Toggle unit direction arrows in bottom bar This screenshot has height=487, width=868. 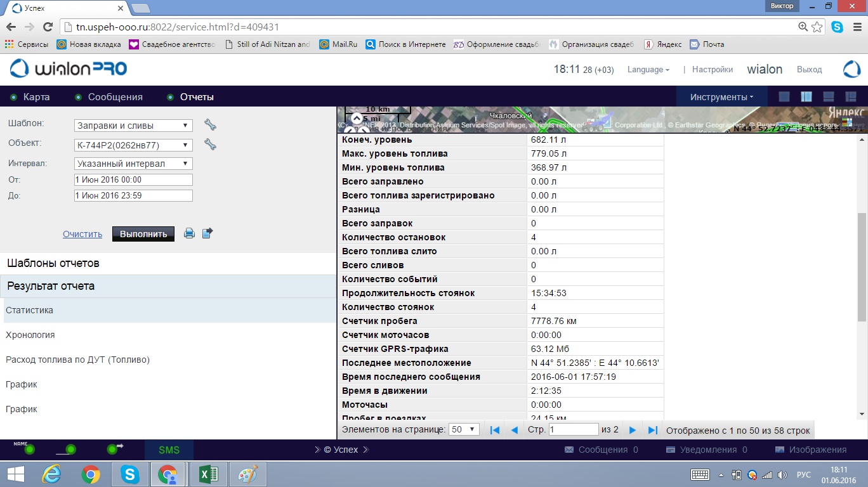(x=113, y=450)
